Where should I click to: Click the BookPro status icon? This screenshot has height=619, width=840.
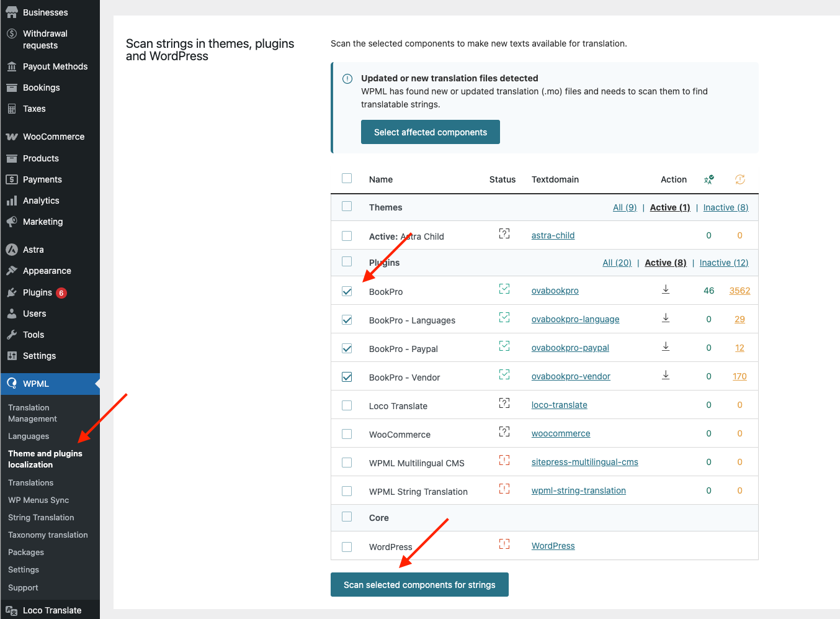(x=504, y=289)
